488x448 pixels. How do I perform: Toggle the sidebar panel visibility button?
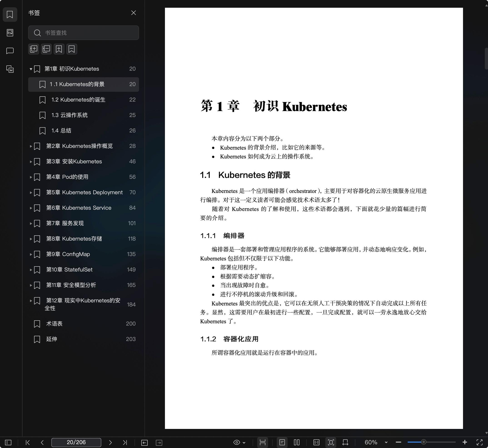point(8,442)
